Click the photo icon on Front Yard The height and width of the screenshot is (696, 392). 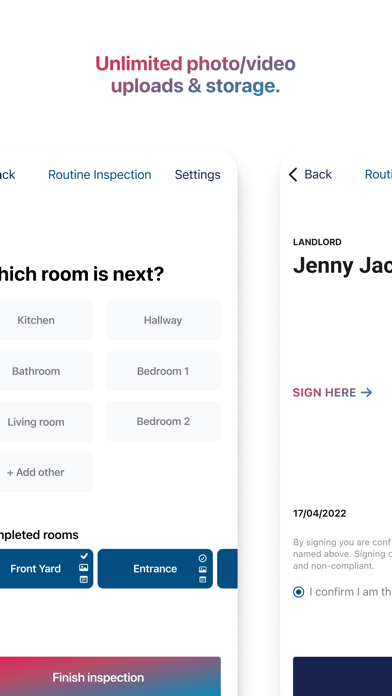[x=84, y=568]
